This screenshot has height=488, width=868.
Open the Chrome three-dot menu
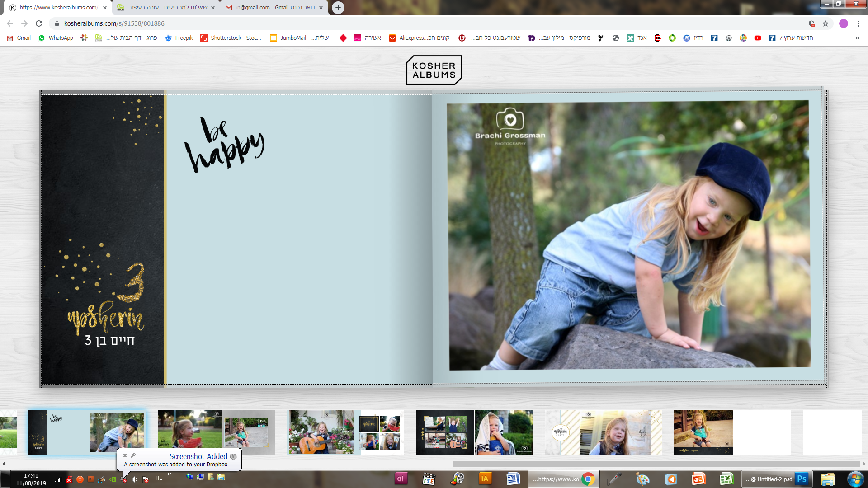coord(858,23)
